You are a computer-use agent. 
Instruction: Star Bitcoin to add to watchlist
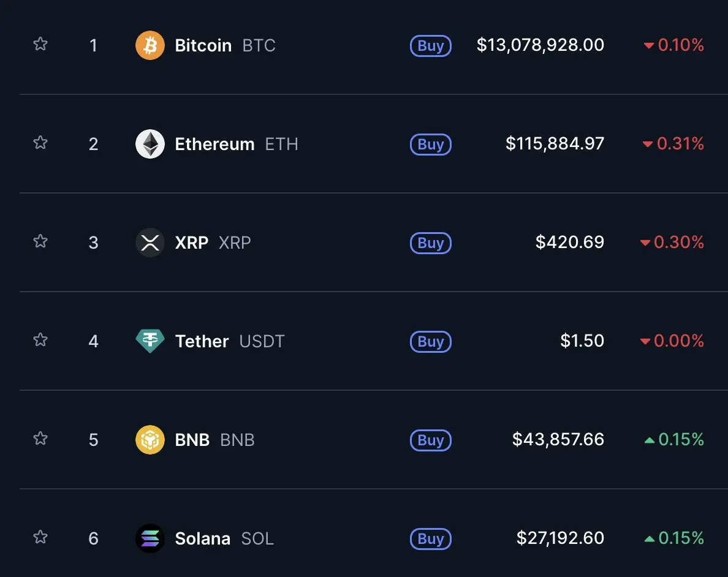click(x=40, y=44)
